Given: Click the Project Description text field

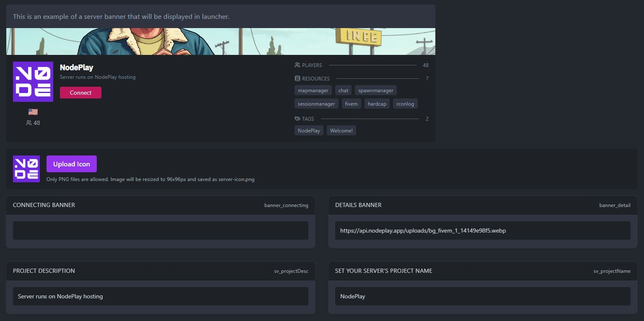Looking at the screenshot, I should click(160, 296).
